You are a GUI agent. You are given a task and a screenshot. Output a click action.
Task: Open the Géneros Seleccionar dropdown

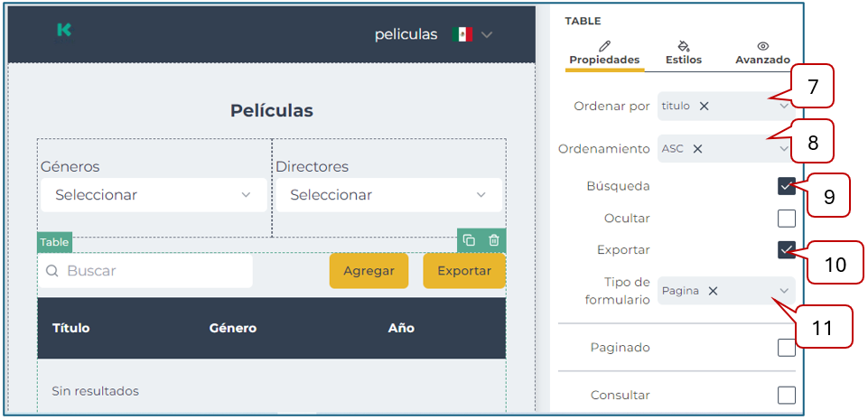click(x=154, y=195)
